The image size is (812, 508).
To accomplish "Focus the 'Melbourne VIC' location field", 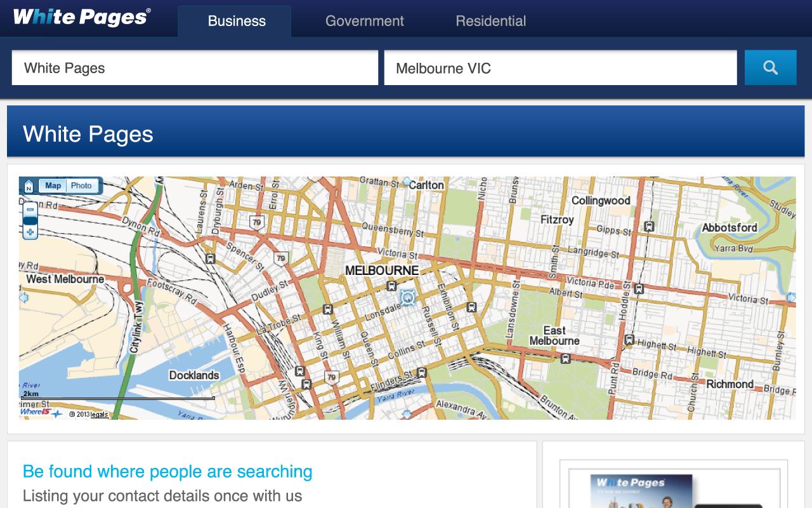I will tap(561, 68).
